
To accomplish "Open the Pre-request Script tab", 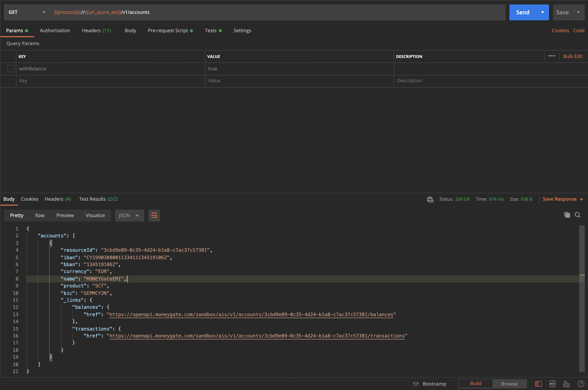I will click(168, 30).
